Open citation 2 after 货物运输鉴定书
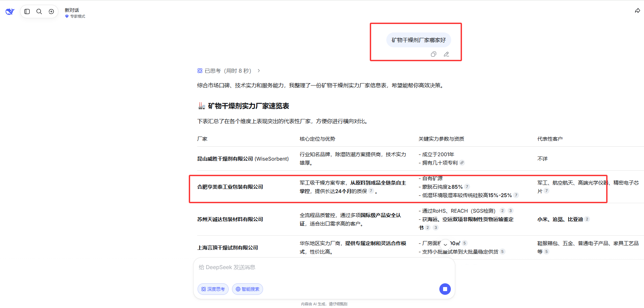644x308 pixels. point(428,228)
